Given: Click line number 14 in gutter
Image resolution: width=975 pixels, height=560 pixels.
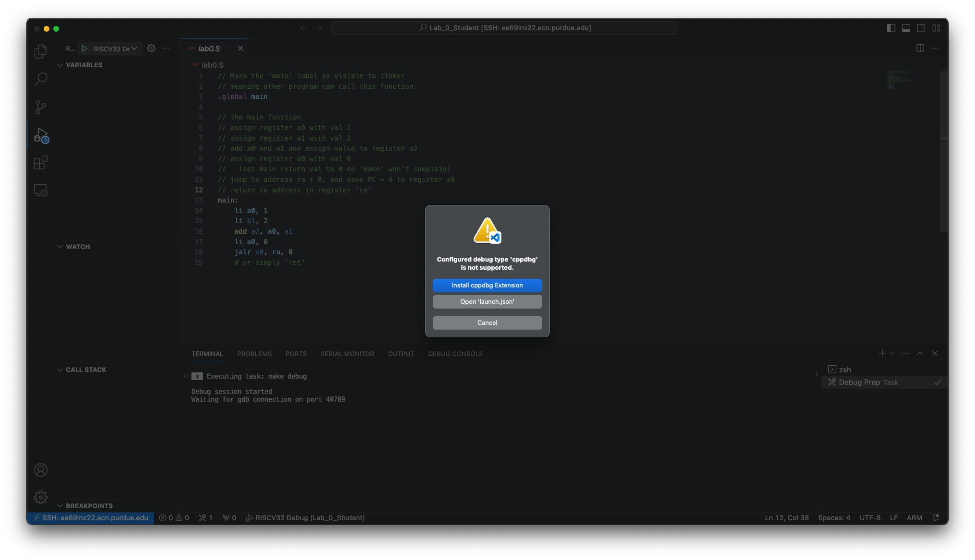Looking at the screenshot, I should 199,211.
